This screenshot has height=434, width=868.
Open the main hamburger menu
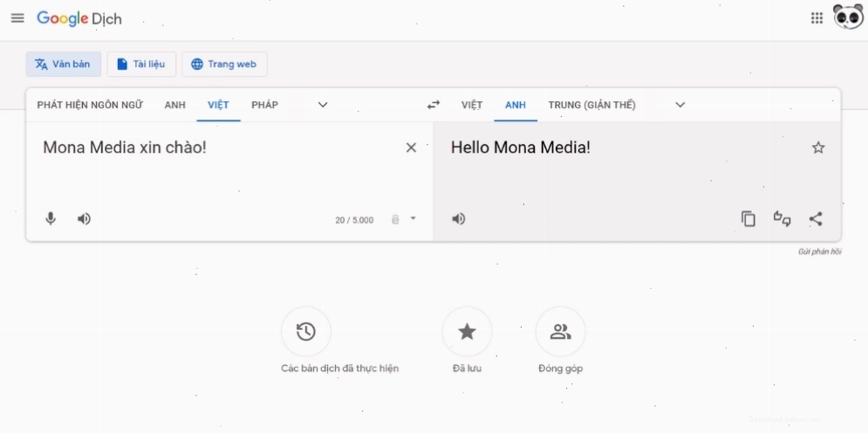pos(17,17)
